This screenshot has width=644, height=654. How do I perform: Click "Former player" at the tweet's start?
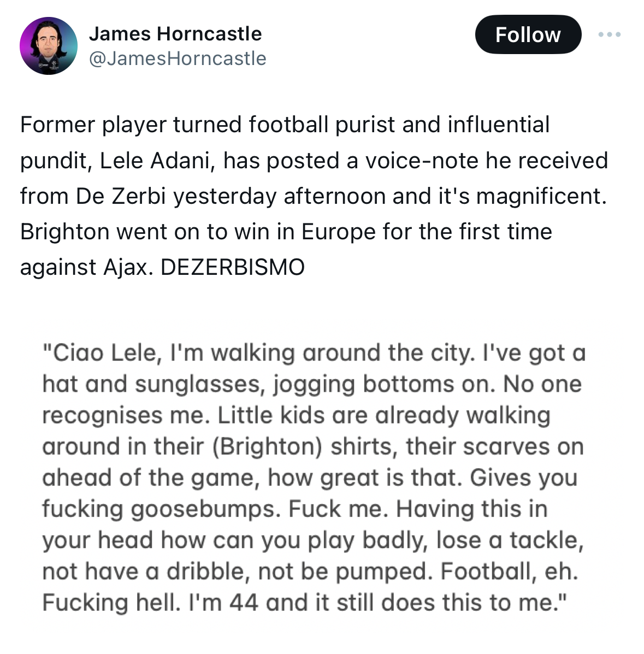tap(93, 125)
